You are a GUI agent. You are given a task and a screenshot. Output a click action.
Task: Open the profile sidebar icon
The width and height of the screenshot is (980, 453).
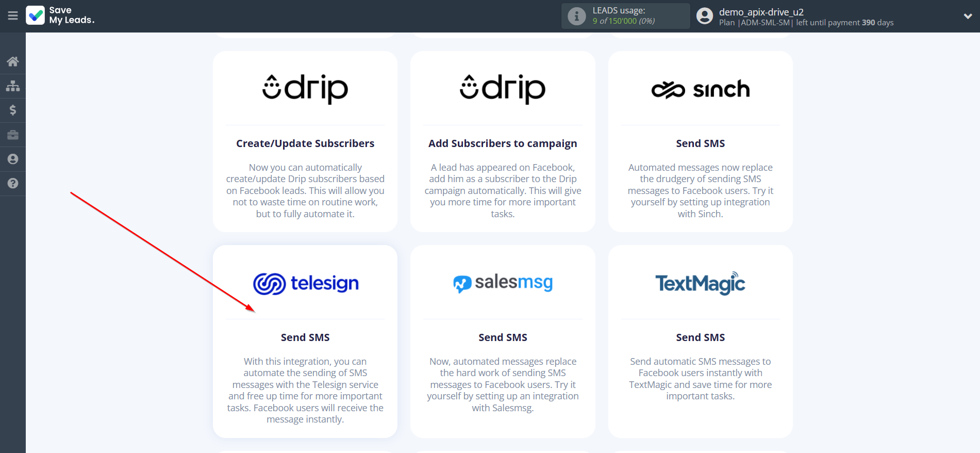pyautogui.click(x=13, y=159)
